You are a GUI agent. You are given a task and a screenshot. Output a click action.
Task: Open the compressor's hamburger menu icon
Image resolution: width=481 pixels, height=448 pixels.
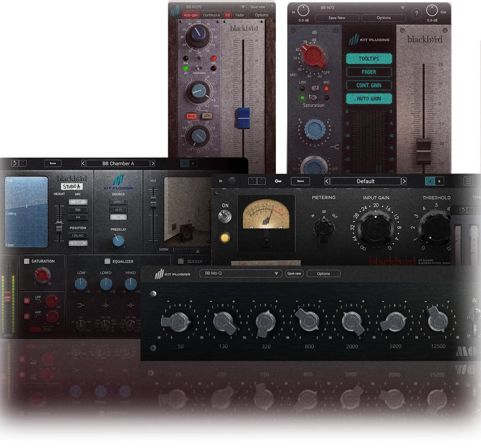pyautogui.click(x=468, y=181)
